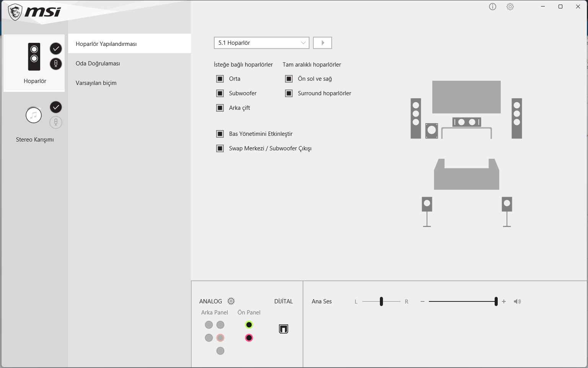Select the Stereo Karışımı music note icon
588x368 pixels.
34,115
